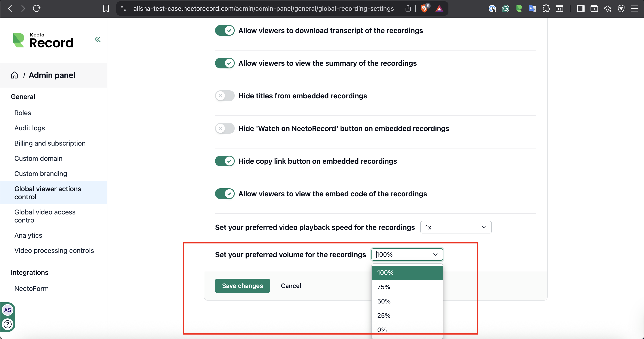Bookmark this page using the bookmark icon

pos(106,9)
